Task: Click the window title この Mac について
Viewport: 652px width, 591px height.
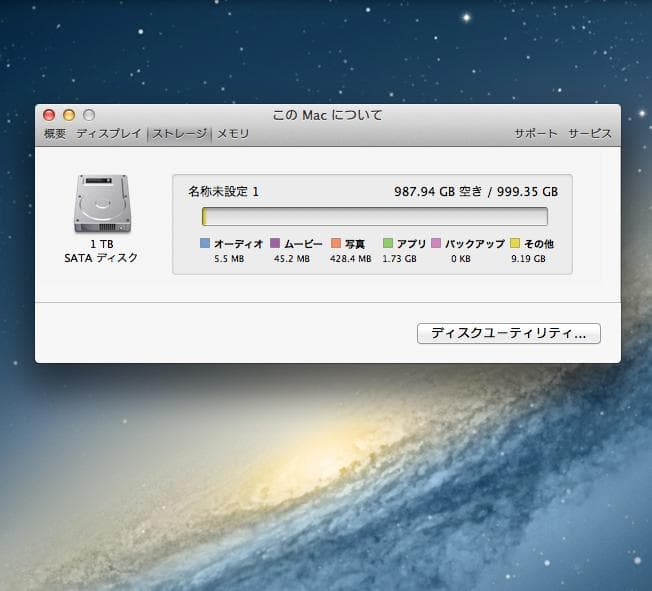Action: pyautogui.click(x=328, y=115)
